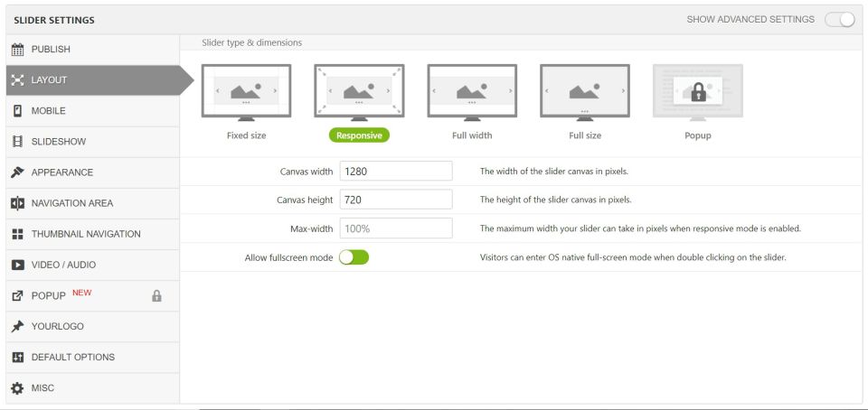Focus the Max-width input field
The width and height of the screenshot is (868, 410).
[395, 228]
